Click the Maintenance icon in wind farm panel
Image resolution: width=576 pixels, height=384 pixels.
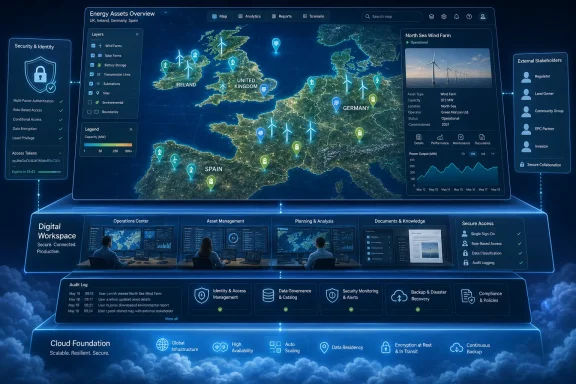[x=461, y=137]
